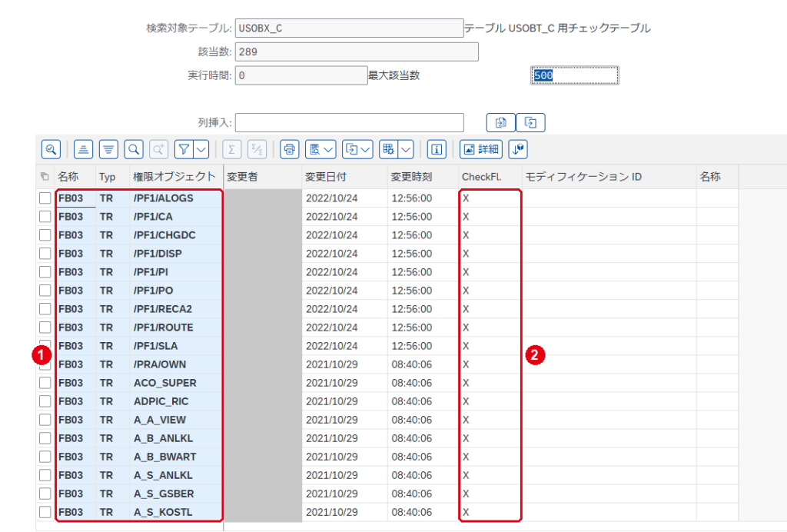Click the 検索対象テーブル field showing USOBX_C

[x=350, y=28]
